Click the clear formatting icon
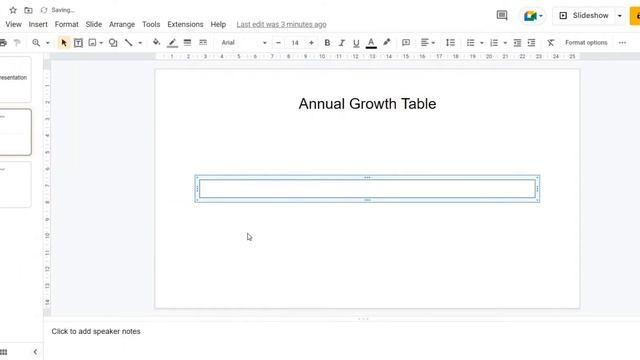The width and height of the screenshot is (640, 360). click(x=551, y=42)
